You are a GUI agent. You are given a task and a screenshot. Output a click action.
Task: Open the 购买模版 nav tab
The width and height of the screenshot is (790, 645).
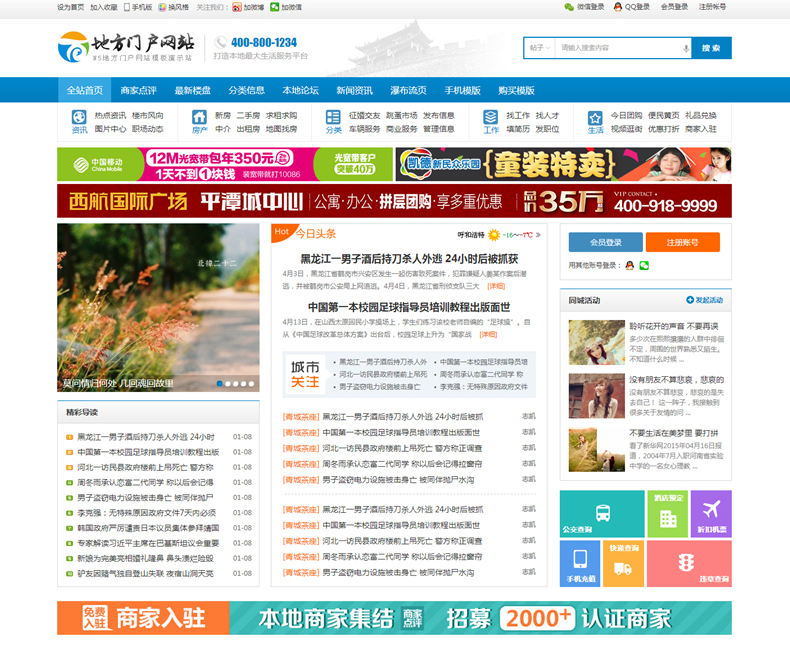(x=516, y=90)
